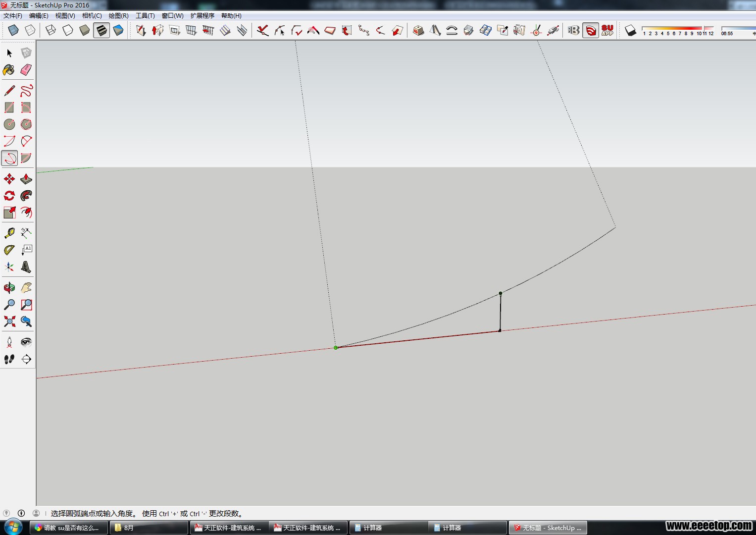Select the Tape Measure tool
Image resolution: width=756 pixels, height=535 pixels.
coord(9,233)
